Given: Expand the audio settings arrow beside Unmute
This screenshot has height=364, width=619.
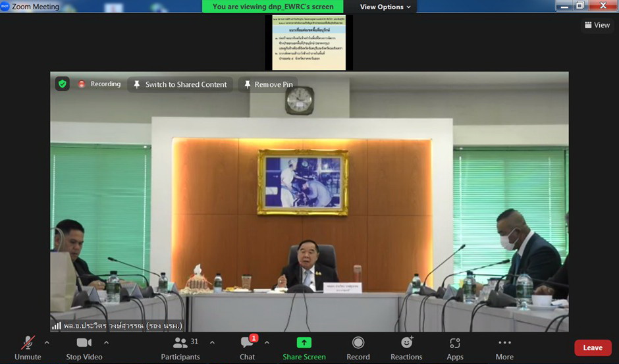Looking at the screenshot, I should (47, 342).
